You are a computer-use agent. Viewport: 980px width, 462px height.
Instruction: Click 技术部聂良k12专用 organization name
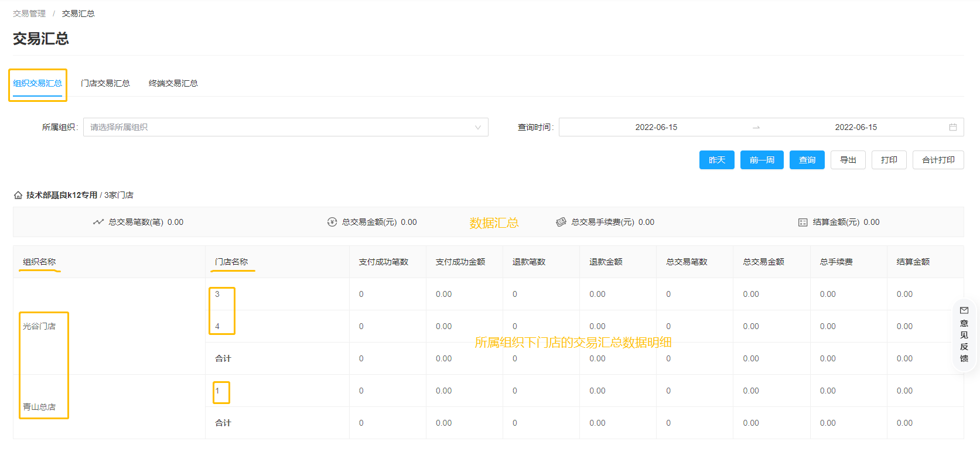pyautogui.click(x=62, y=195)
